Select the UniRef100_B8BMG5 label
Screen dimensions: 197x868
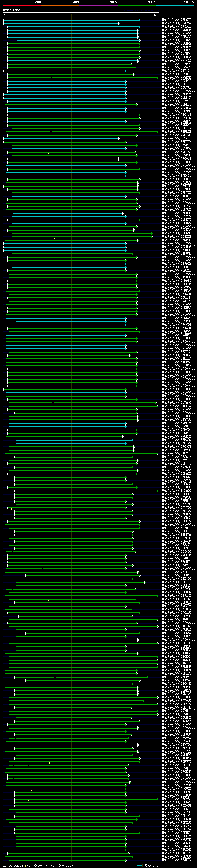177,57
